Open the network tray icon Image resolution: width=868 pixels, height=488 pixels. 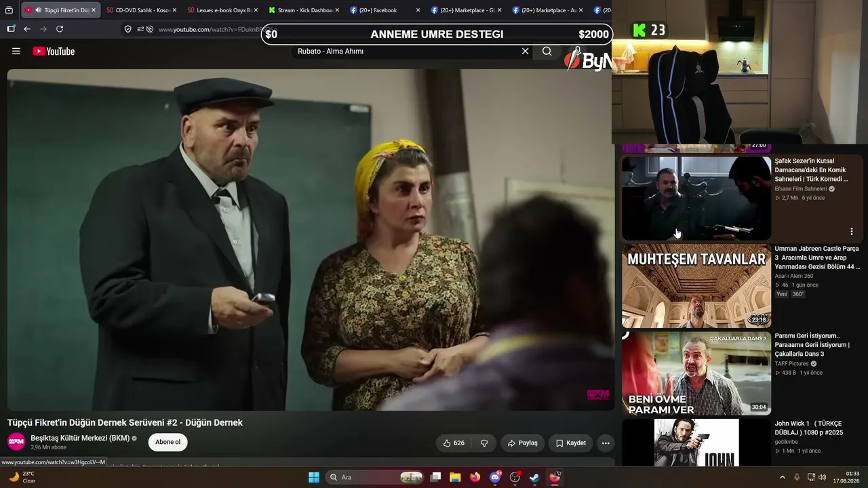pyautogui.click(x=811, y=477)
